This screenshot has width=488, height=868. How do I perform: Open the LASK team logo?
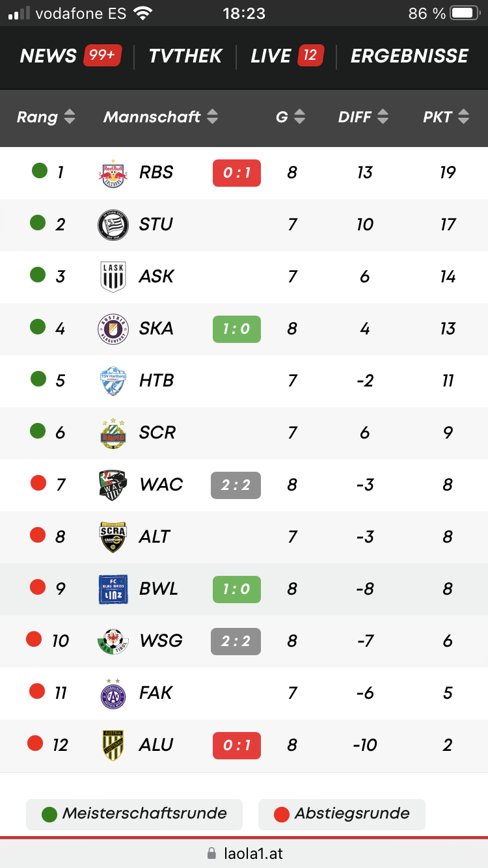click(x=113, y=277)
